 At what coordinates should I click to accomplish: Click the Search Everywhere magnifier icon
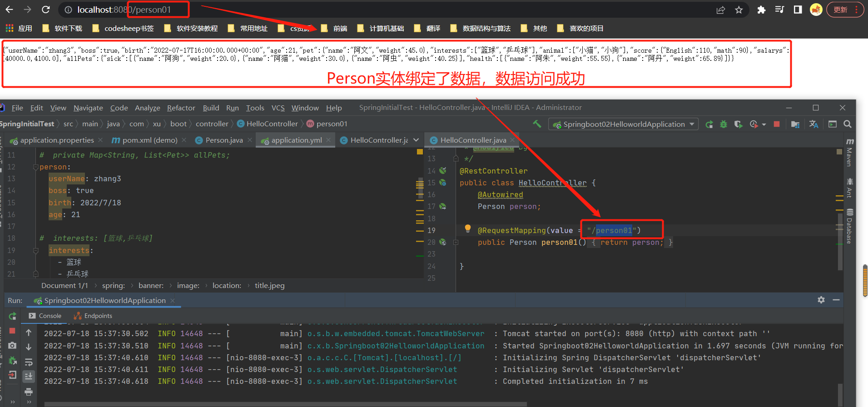(x=848, y=124)
